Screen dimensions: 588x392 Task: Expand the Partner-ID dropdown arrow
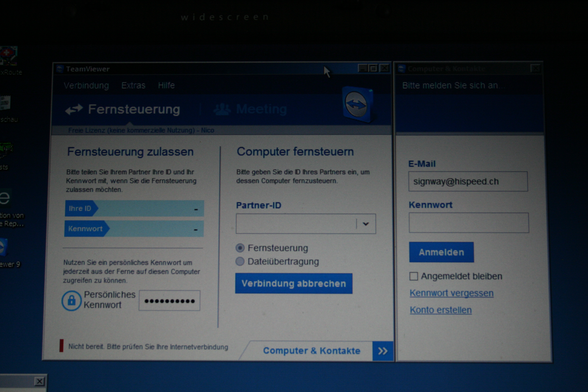pyautogui.click(x=366, y=224)
